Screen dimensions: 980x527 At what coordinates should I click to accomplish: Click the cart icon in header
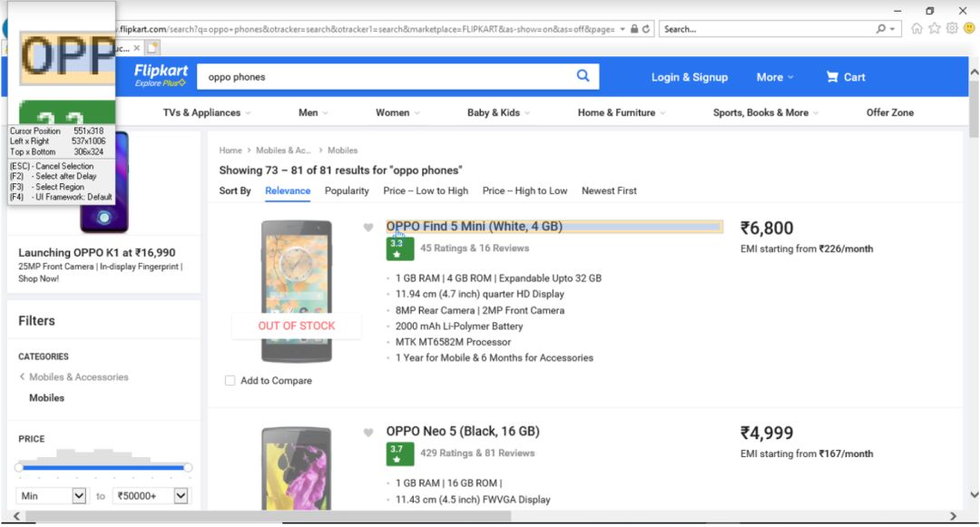coord(832,76)
